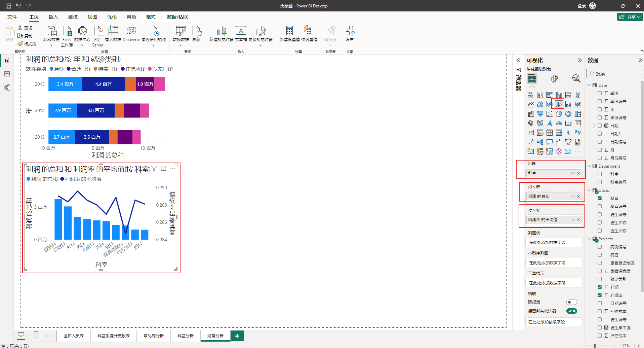Screen dimensions: 644x348
Task: Switch to the 科室分析 page tab
Action: click(186, 336)
